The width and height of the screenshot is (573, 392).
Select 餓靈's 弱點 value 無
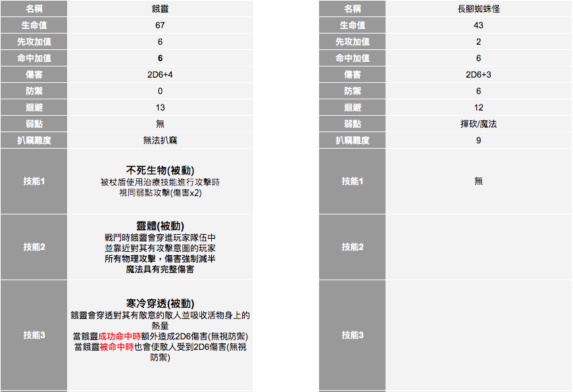point(160,124)
